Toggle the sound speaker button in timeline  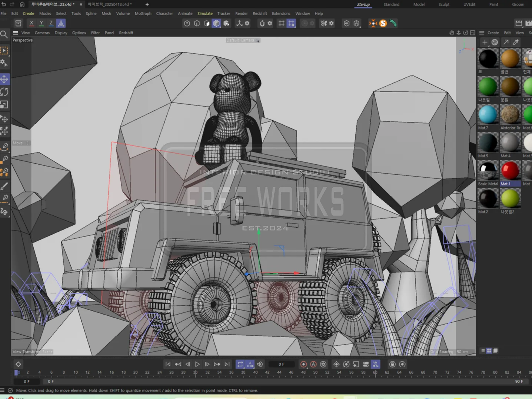(260, 364)
